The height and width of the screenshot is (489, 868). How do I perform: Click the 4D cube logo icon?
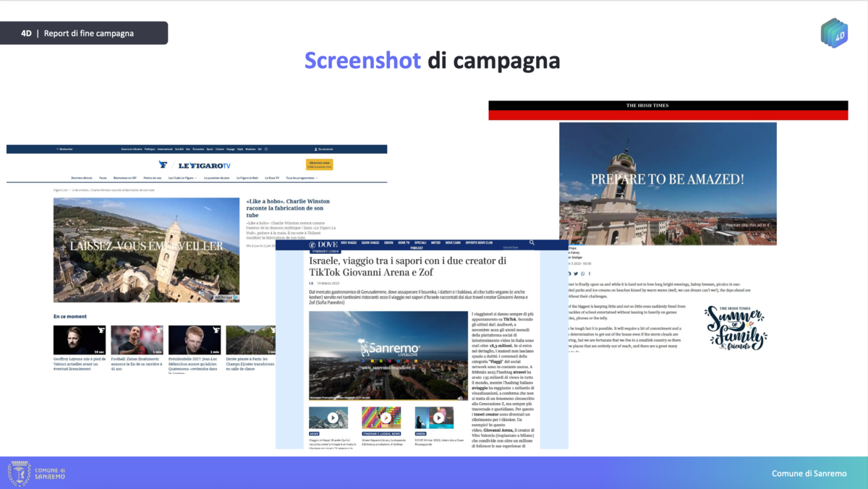(834, 33)
